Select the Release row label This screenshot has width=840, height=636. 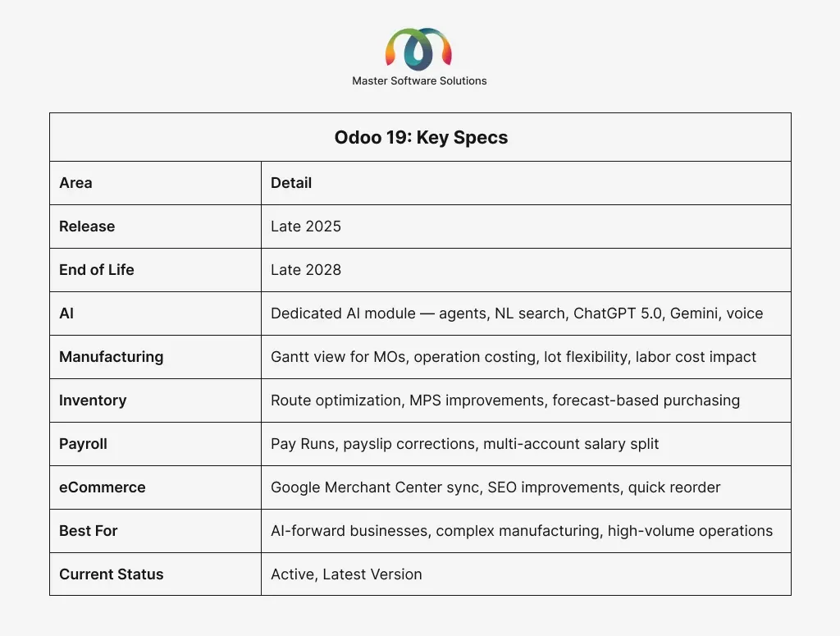point(87,226)
